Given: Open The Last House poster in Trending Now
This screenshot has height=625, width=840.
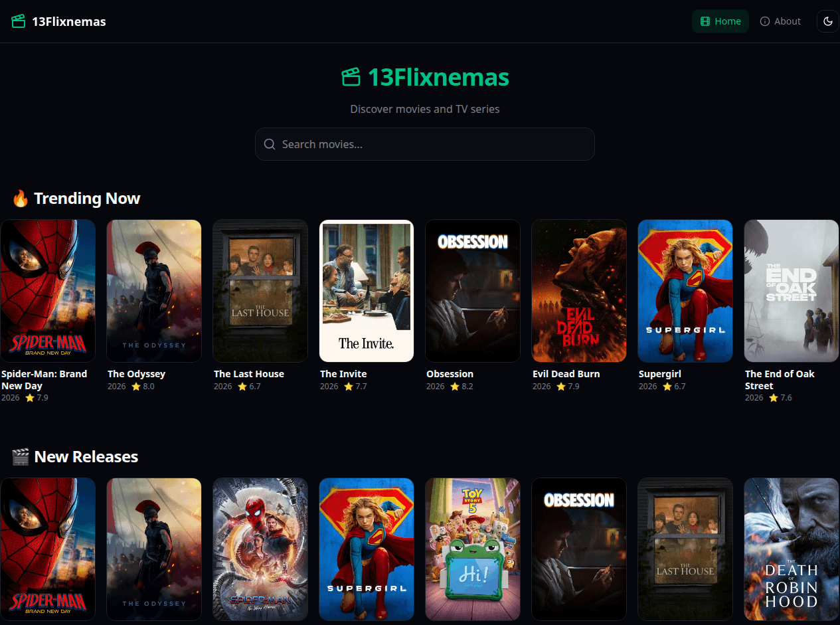Looking at the screenshot, I should pos(260,291).
